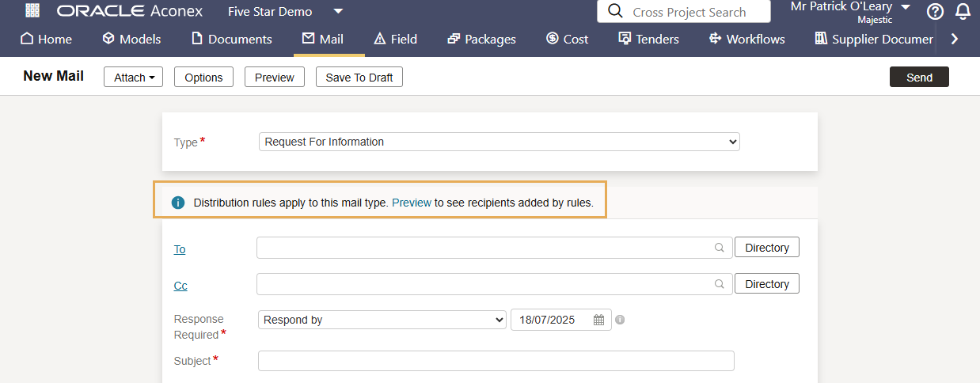The width and height of the screenshot is (980, 383).
Task: Expand the Five Star Demo project dropdown
Action: pos(338,11)
